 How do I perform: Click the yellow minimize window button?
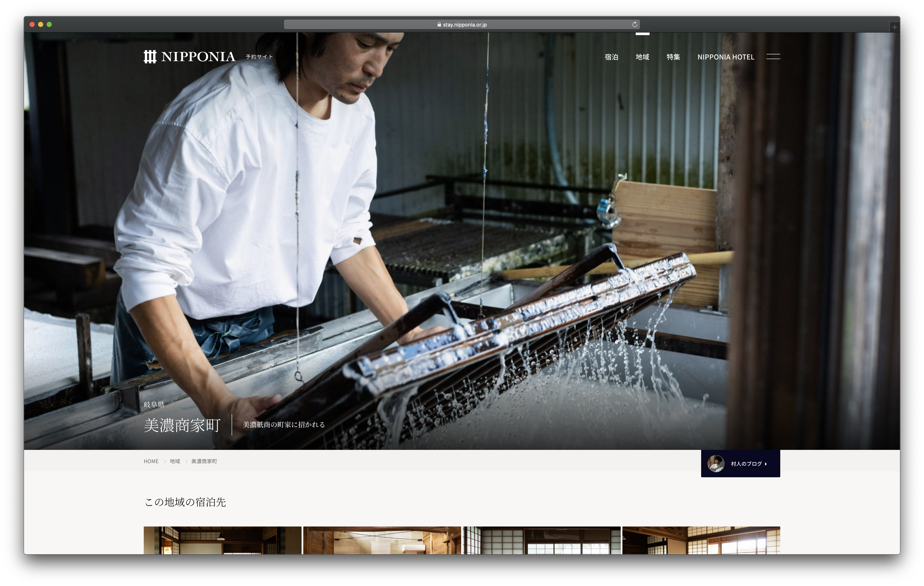point(41,25)
